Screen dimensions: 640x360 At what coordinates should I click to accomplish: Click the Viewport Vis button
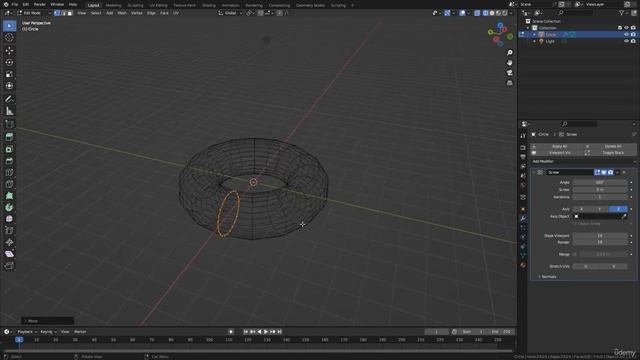coord(556,153)
